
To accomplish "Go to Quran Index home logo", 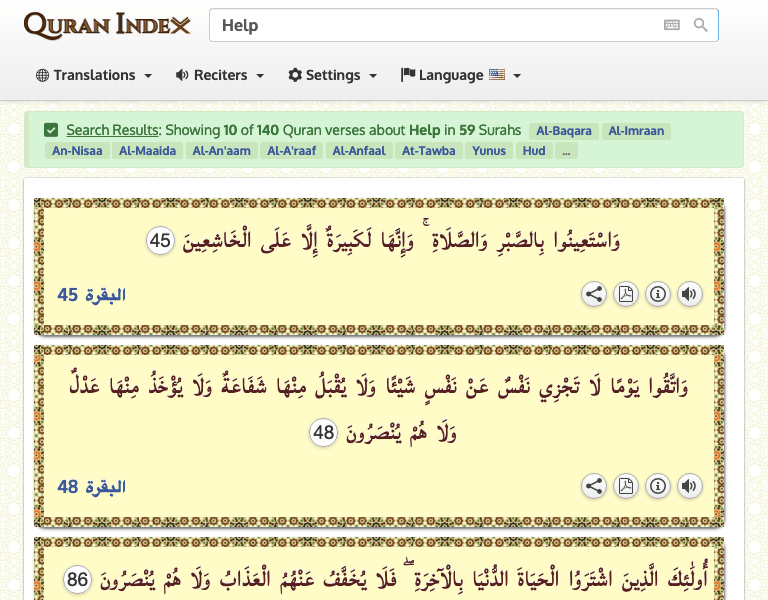I will tap(106, 26).
